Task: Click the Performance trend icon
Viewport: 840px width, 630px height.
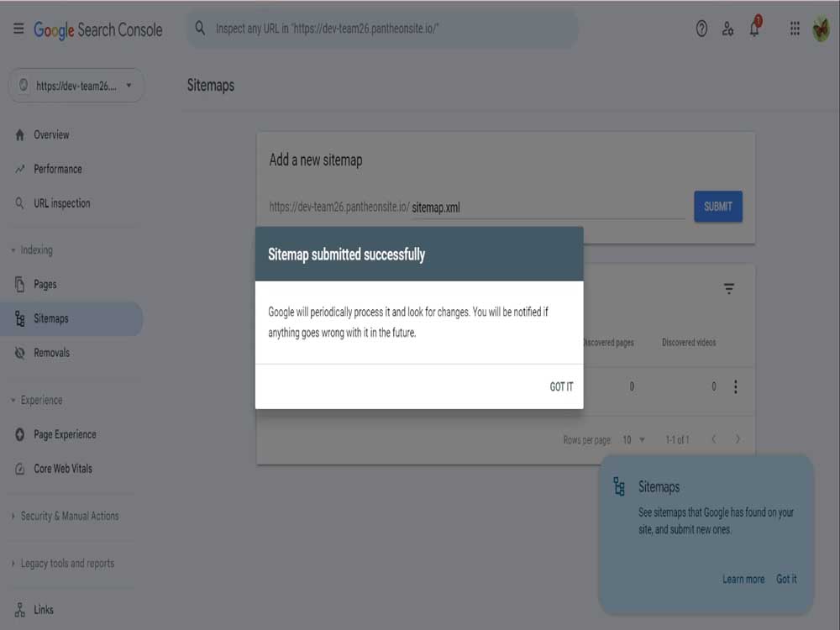Action: pos(20,170)
